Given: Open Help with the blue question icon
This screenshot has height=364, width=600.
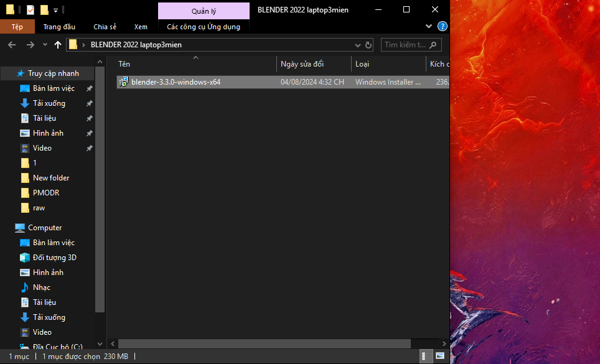Looking at the screenshot, I should click(442, 27).
